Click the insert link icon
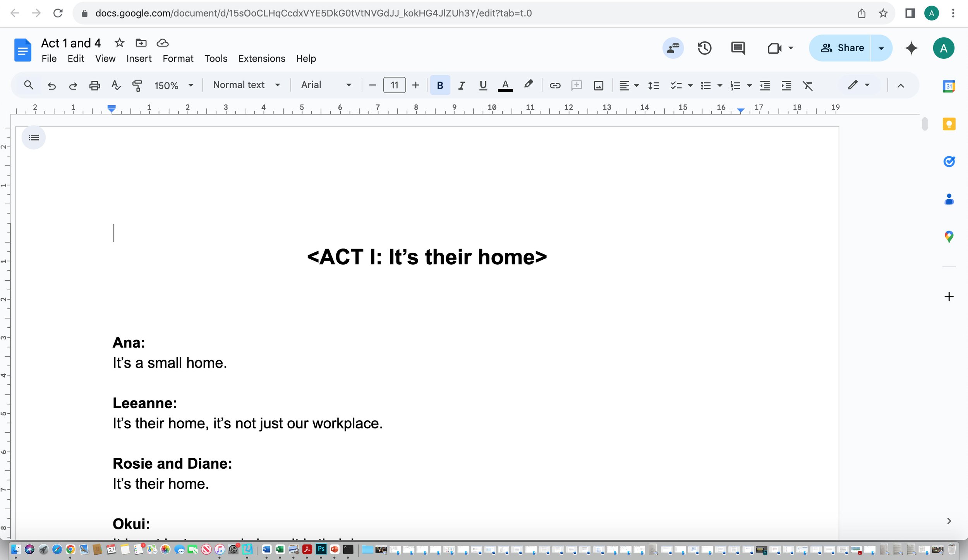This screenshot has height=560, width=968. pyautogui.click(x=555, y=85)
